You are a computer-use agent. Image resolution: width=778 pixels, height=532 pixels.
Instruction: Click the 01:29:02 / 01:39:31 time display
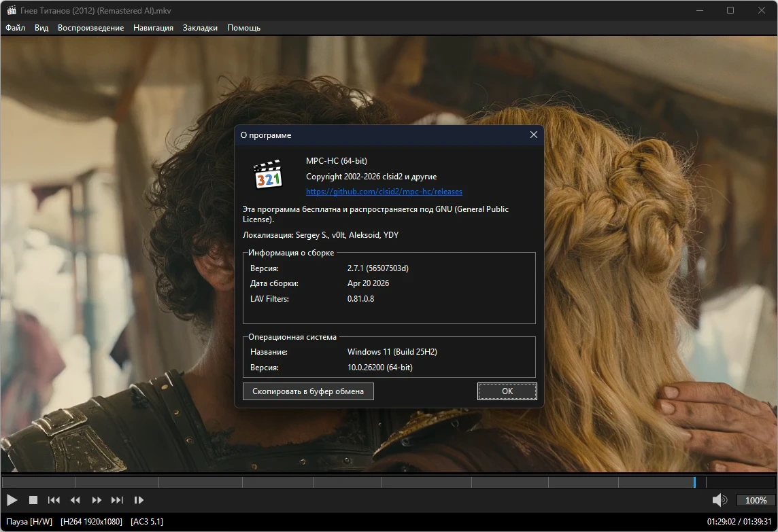click(739, 522)
